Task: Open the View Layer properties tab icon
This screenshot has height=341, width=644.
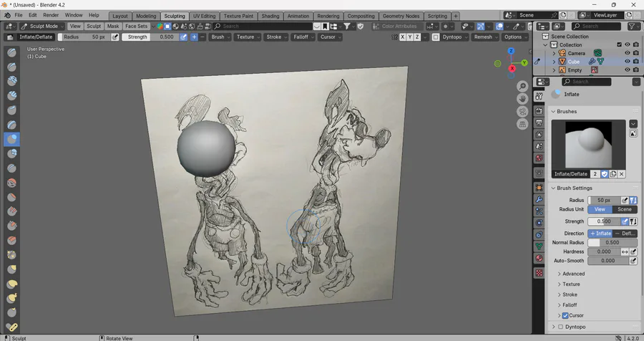Action: pos(540,135)
